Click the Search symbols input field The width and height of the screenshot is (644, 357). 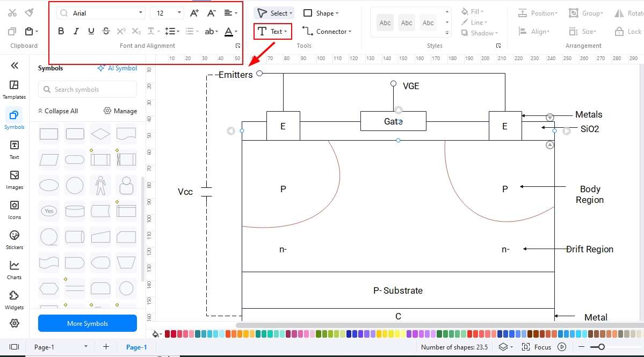coord(87,89)
